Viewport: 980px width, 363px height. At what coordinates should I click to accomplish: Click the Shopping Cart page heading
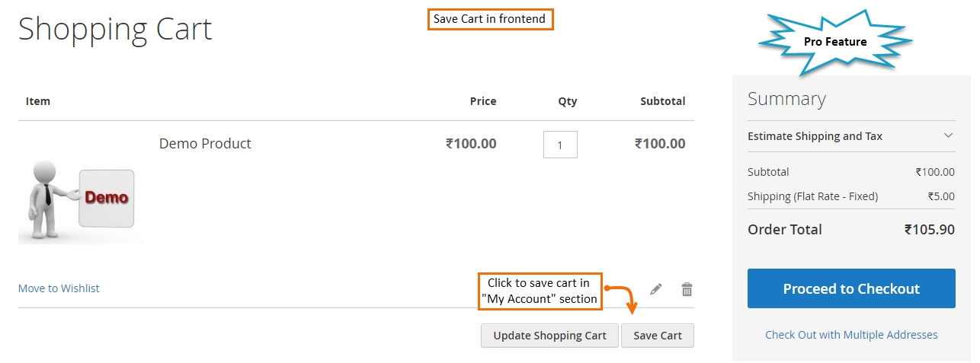tap(115, 29)
